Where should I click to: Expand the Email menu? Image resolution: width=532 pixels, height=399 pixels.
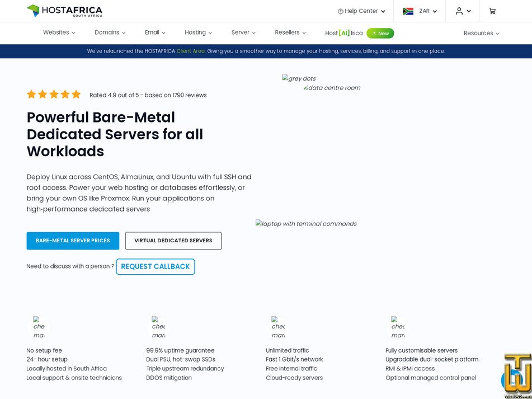click(155, 32)
